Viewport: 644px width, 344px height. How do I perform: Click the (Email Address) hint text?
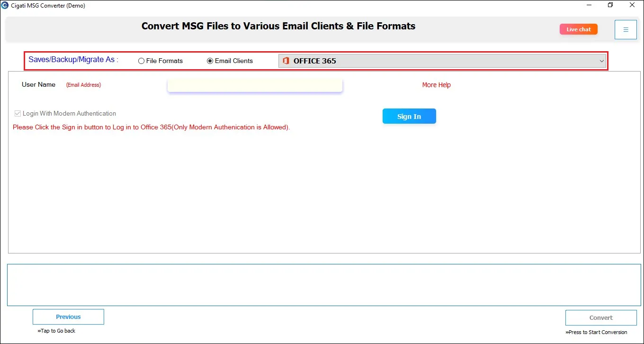pyautogui.click(x=83, y=85)
